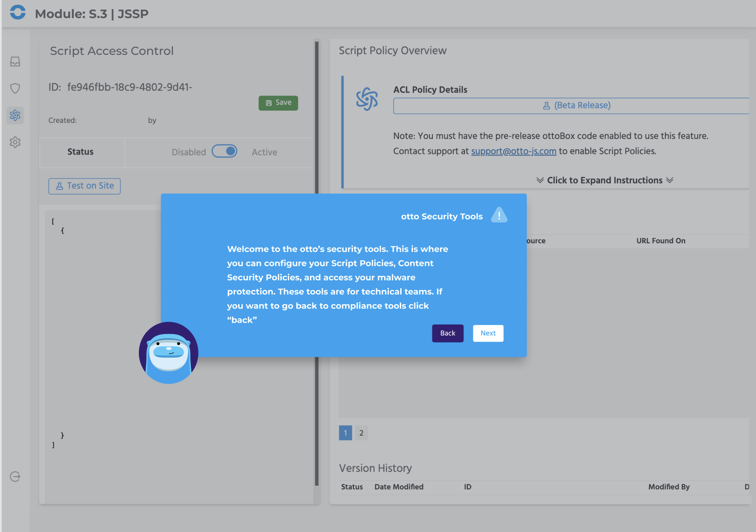The height and width of the screenshot is (532, 756).
Task: Open the inbox icon in the sidebar
Action: (15, 61)
